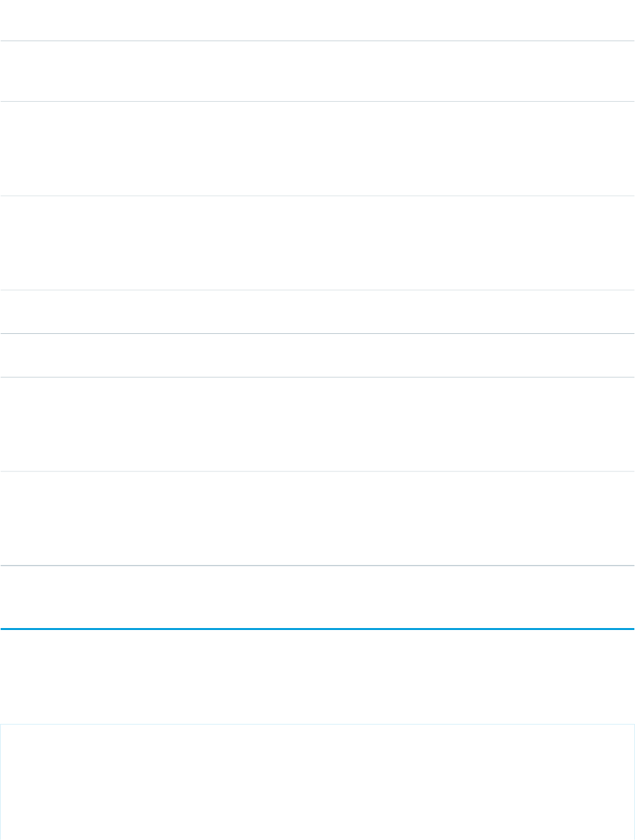This screenshot has width=635, height=840.
Task: Click the short sixth blank row
Action: point(317,355)
